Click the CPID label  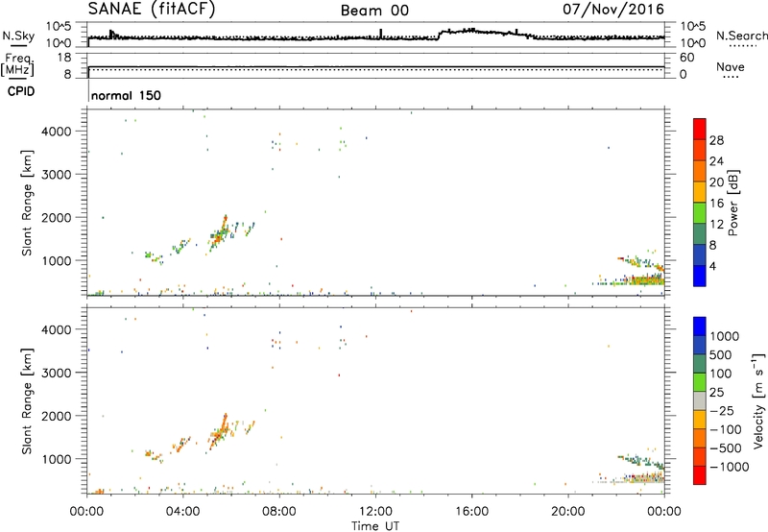click(x=21, y=91)
